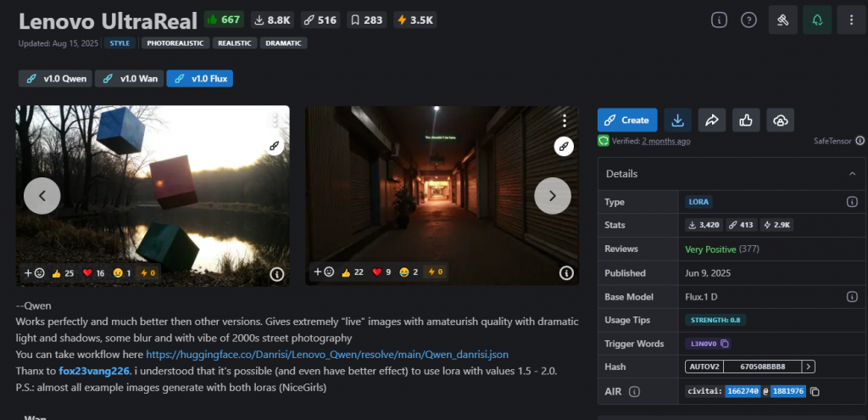Click the STRENGTH: 0.8 usage tip badge

click(x=715, y=320)
